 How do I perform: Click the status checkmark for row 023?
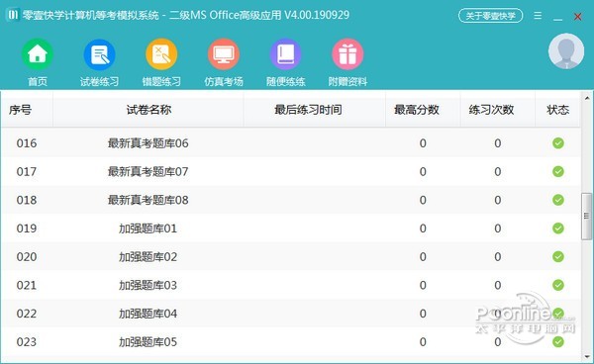(558, 341)
